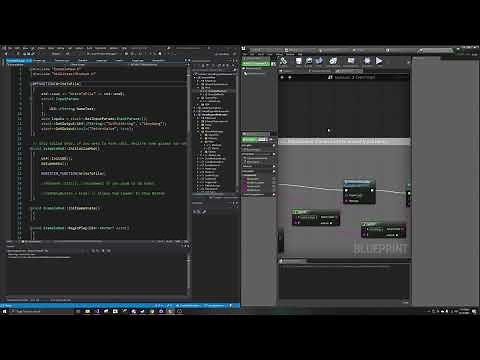Select the blue function node in the graph
The height and width of the screenshot is (360, 480).
tap(359, 192)
